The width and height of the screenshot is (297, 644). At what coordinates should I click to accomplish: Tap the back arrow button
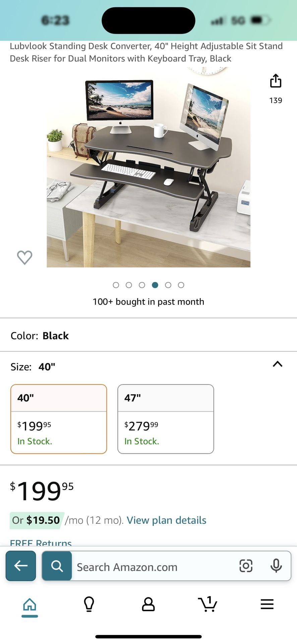[x=21, y=566]
